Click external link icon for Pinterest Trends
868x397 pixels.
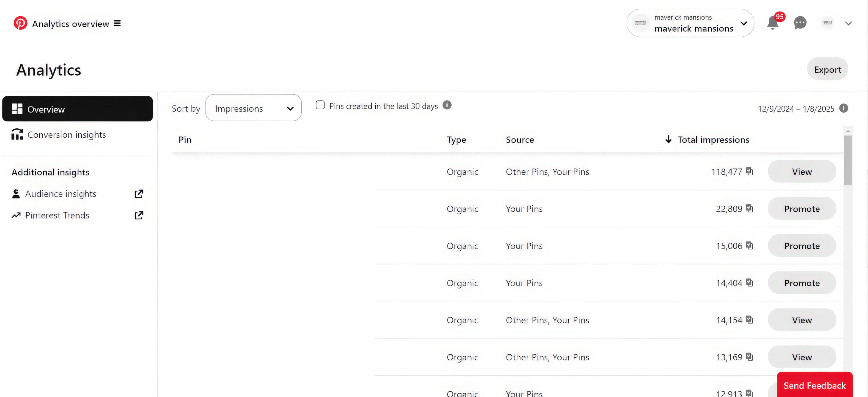[x=139, y=215]
